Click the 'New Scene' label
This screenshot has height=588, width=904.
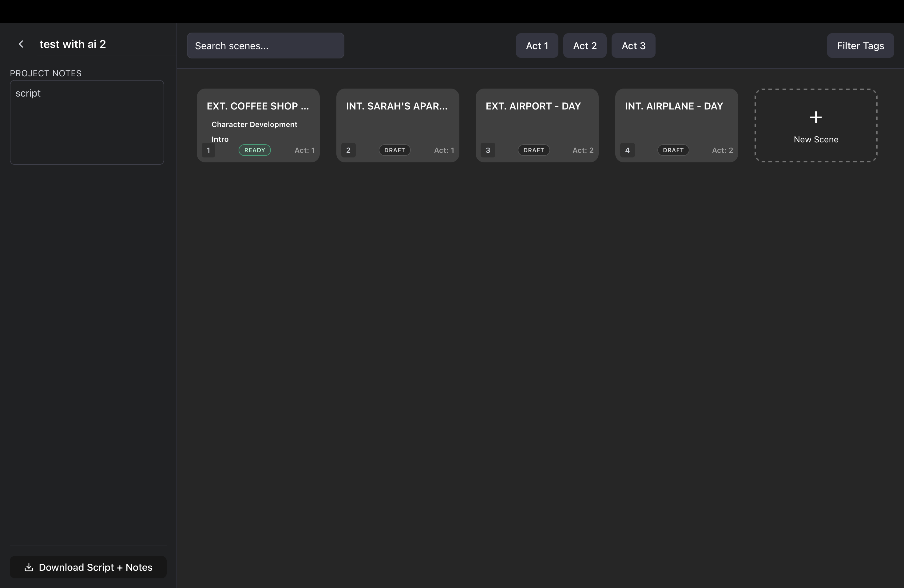pos(816,139)
